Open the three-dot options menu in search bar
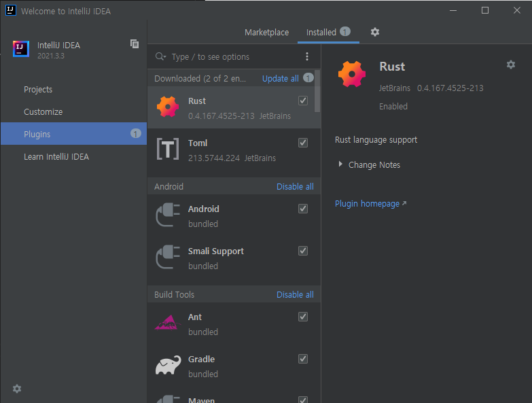Image resolution: width=532 pixels, height=403 pixels. coord(307,56)
